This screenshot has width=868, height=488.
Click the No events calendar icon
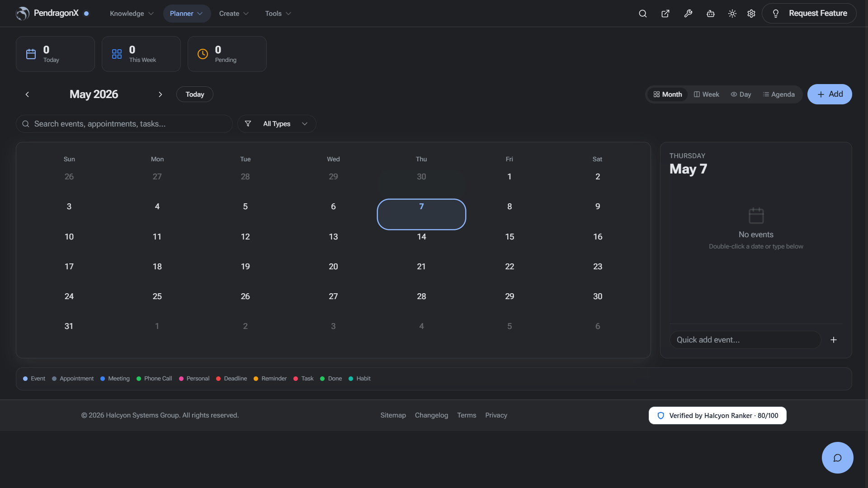pos(756,216)
